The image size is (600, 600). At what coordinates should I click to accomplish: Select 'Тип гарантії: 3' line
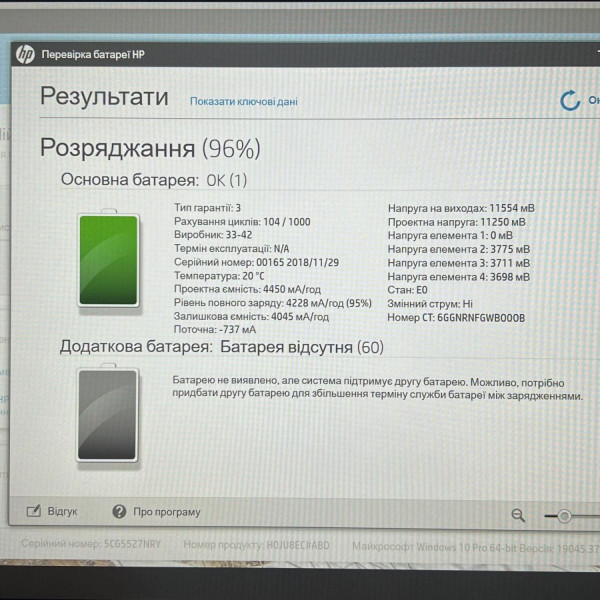click(x=207, y=208)
